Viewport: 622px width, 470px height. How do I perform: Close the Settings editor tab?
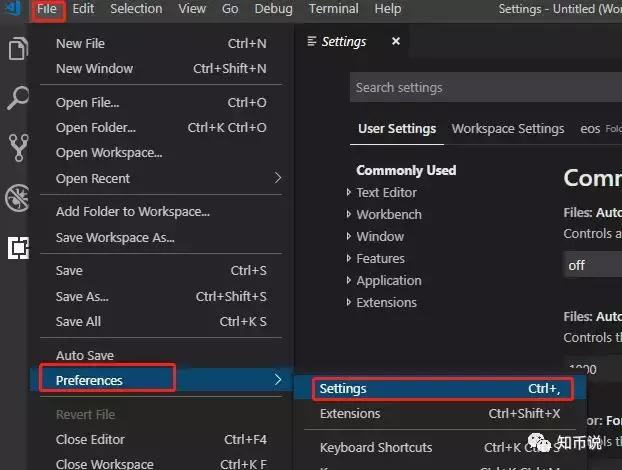pyautogui.click(x=395, y=41)
